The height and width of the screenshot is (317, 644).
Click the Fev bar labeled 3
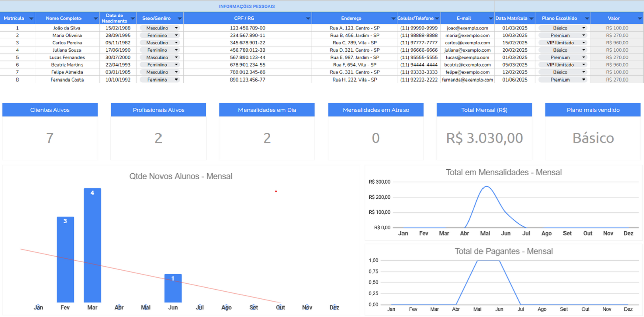65,260
